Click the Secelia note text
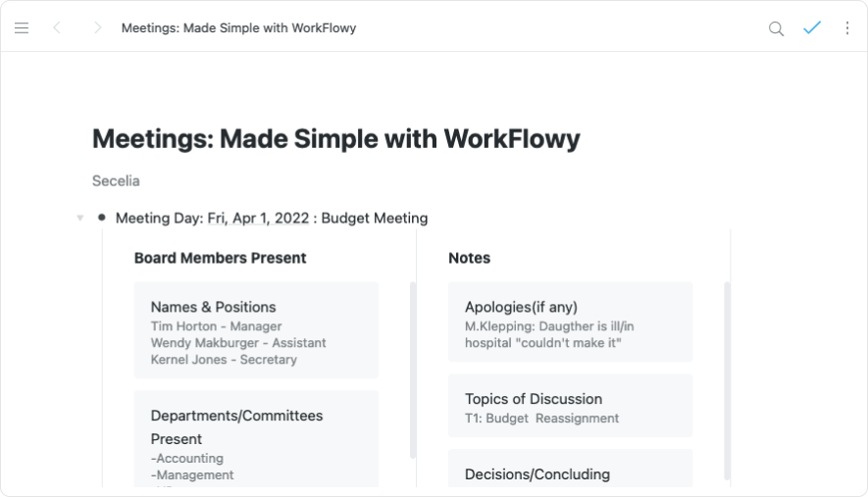 click(x=116, y=180)
